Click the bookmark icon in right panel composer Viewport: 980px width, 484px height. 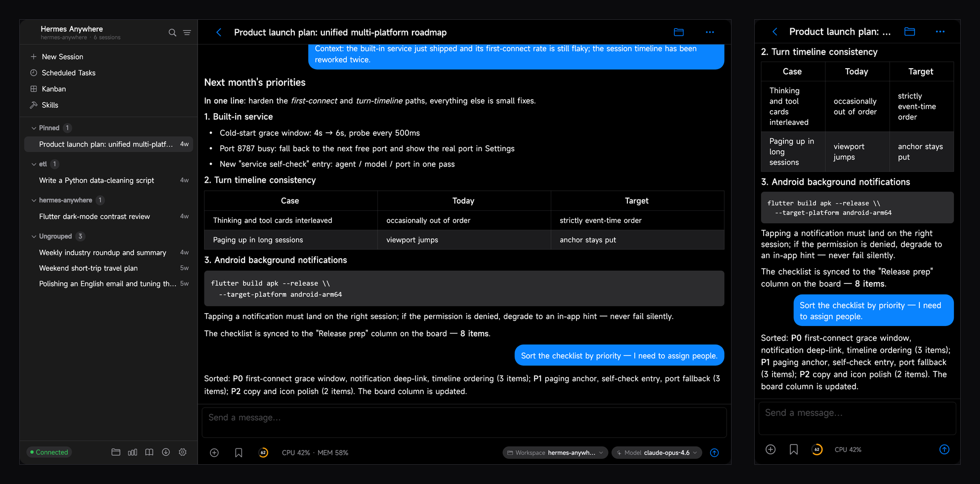(794, 449)
